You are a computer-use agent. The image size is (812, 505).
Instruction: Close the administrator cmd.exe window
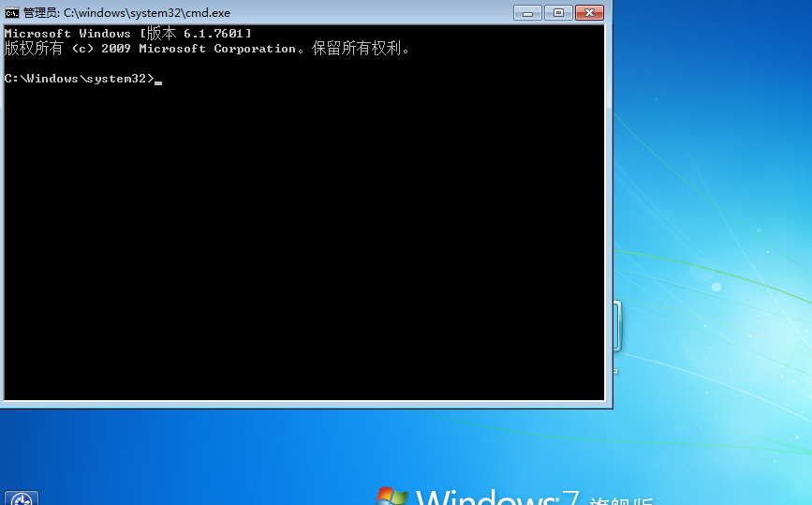pos(589,12)
